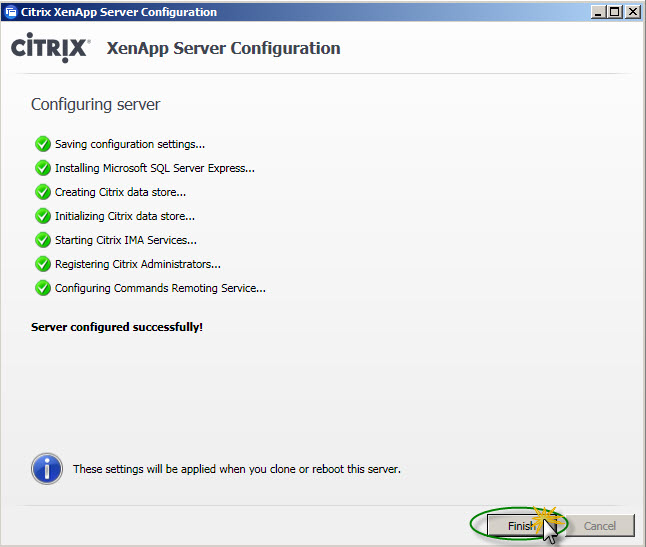The height and width of the screenshot is (547, 646).
Task: Click the 'Configuring server' heading
Action: click(96, 105)
